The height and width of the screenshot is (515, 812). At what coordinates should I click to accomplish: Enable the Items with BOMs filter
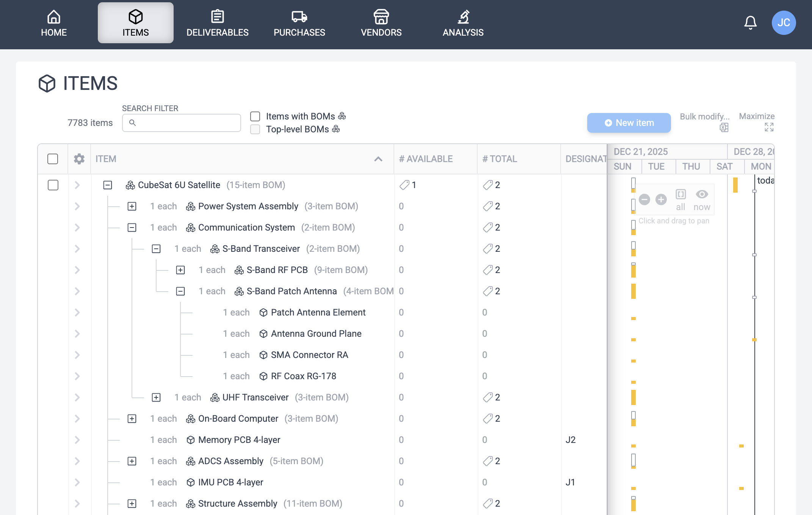(x=255, y=116)
